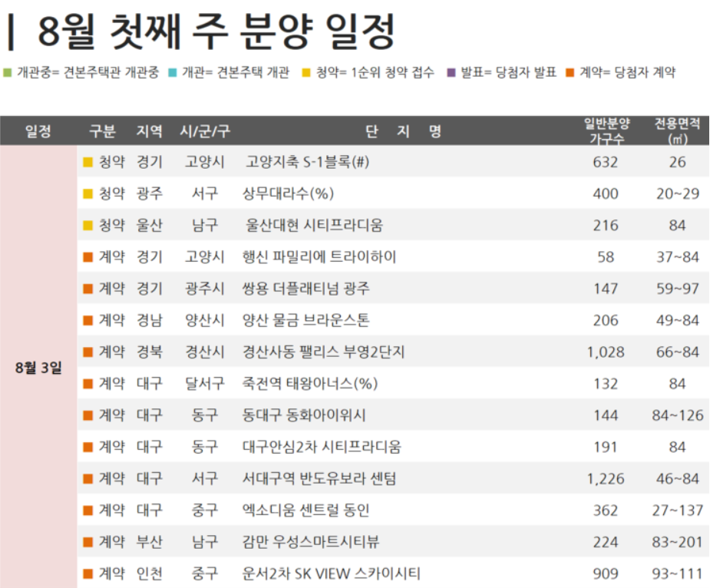Click area value '93~111'
This screenshot has width=710, height=588.
(x=678, y=574)
